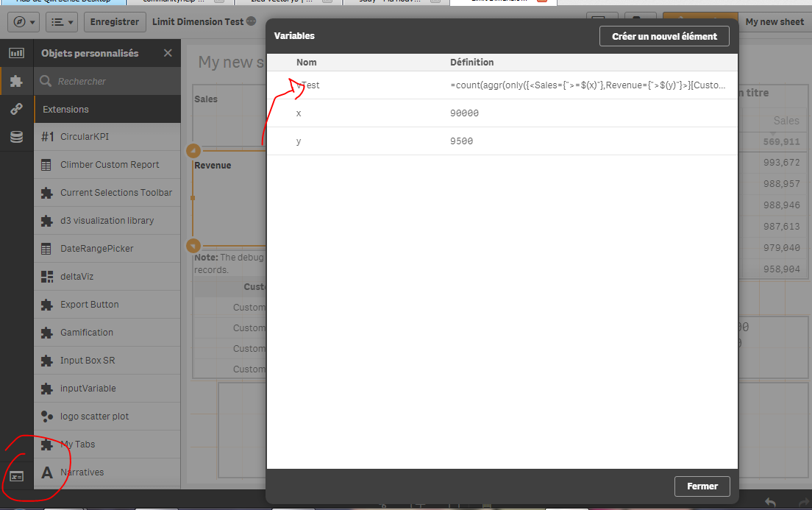Open the global list menu dropdown
Viewport: 812px width, 510px height.
62,22
